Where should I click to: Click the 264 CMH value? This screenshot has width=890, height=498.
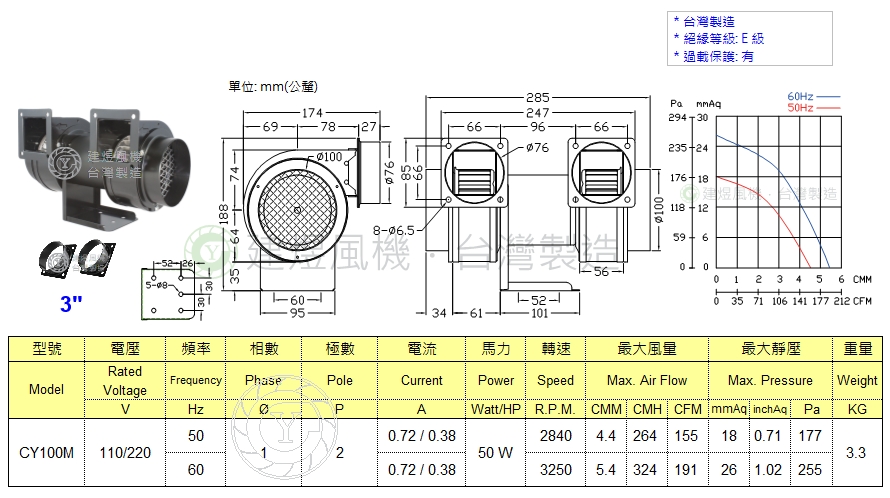(645, 436)
